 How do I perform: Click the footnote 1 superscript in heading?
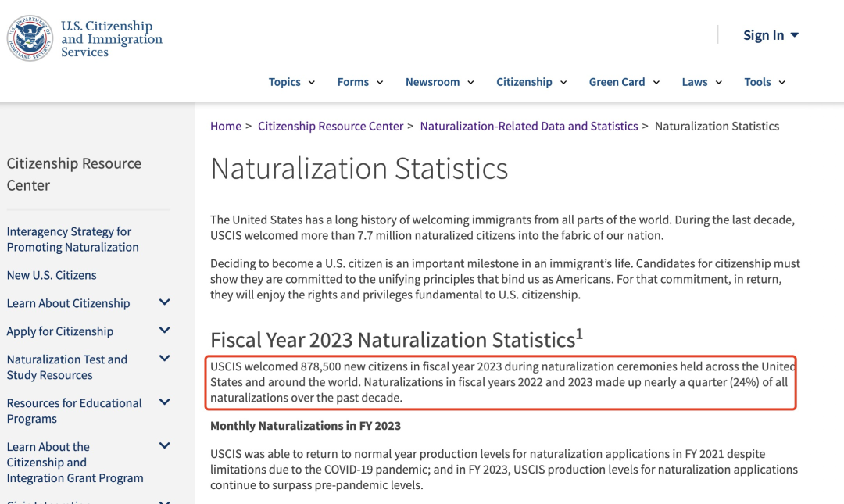click(579, 334)
